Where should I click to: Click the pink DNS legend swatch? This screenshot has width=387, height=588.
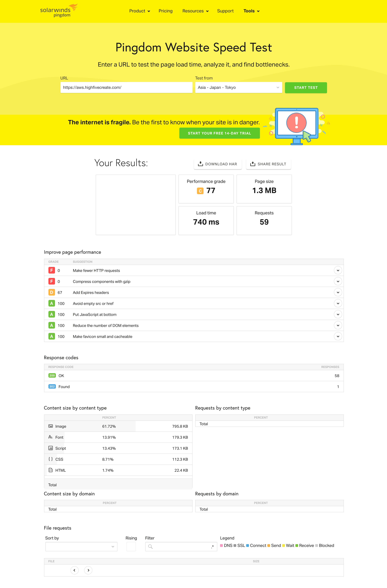(x=221, y=545)
